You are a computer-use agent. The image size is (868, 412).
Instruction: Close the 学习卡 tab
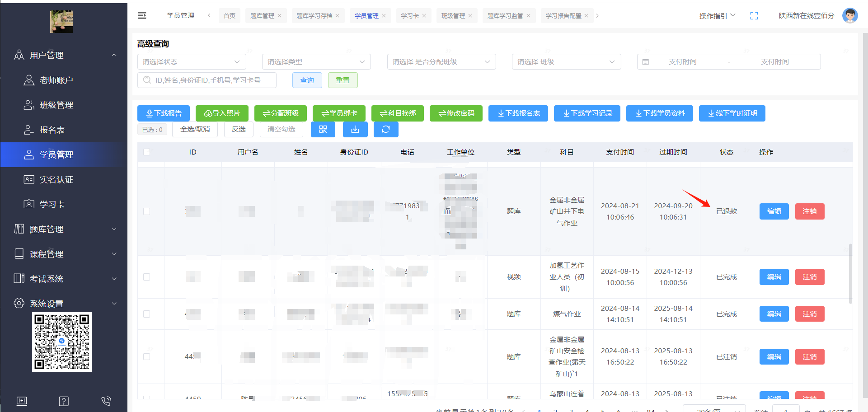424,16
